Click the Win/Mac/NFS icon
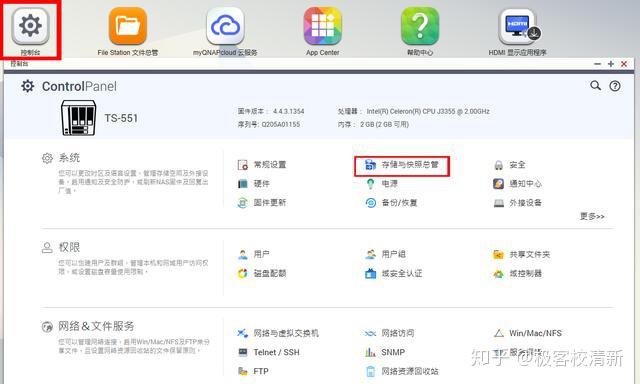This screenshot has width=640, height=384. click(499, 333)
